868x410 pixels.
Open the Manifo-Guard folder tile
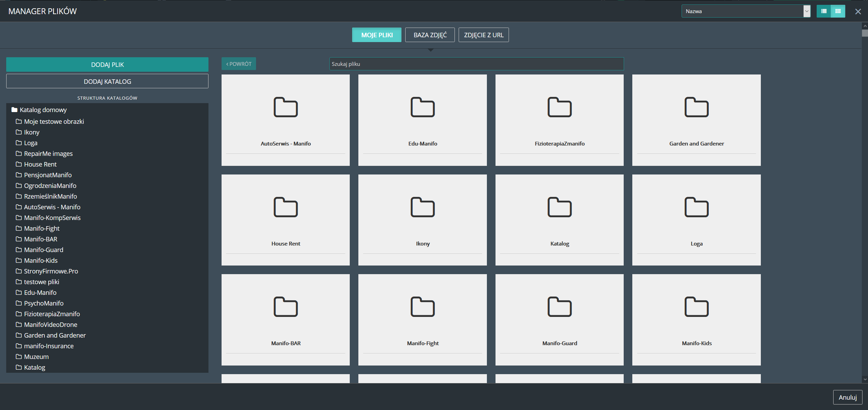click(x=559, y=319)
